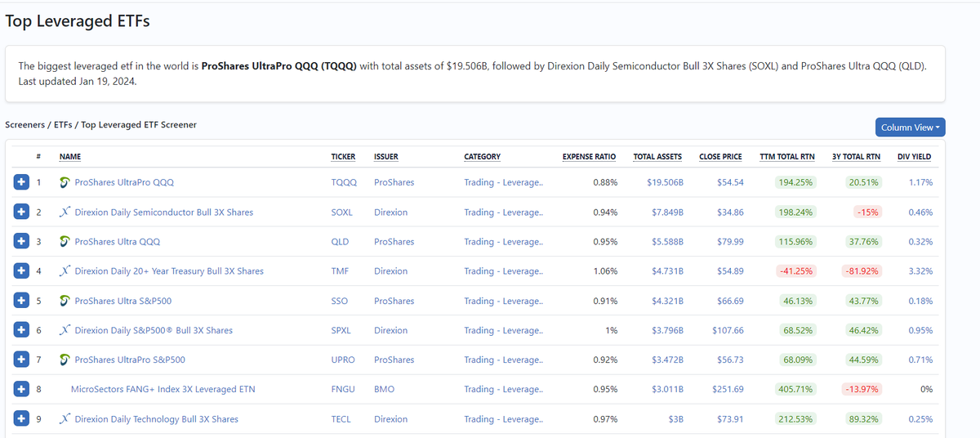The width and height of the screenshot is (980, 438).
Task: Open ProShares issuer link in TQQQ row
Action: (x=394, y=182)
